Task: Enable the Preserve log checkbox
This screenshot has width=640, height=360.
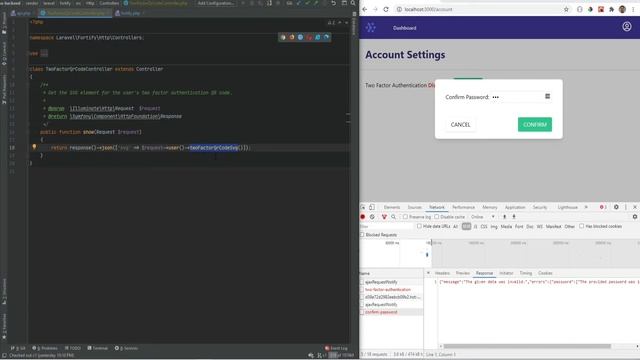Action: (x=405, y=217)
